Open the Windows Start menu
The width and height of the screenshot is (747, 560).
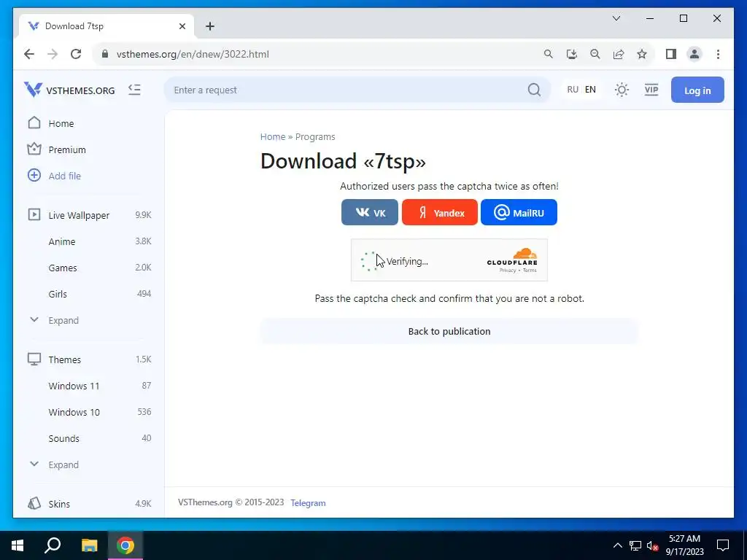[x=18, y=545]
